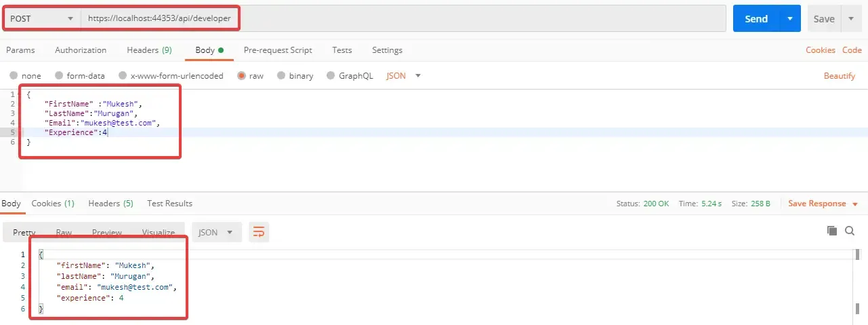Select the request Body tab
Screen dimensions: 868x325
(209, 50)
